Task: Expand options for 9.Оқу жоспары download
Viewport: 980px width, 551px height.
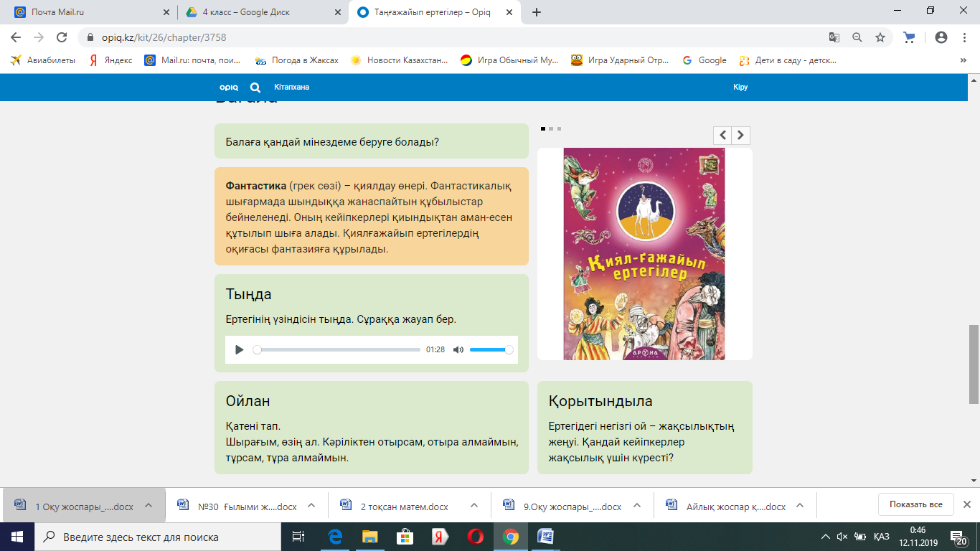Action: click(x=637, y=505)
